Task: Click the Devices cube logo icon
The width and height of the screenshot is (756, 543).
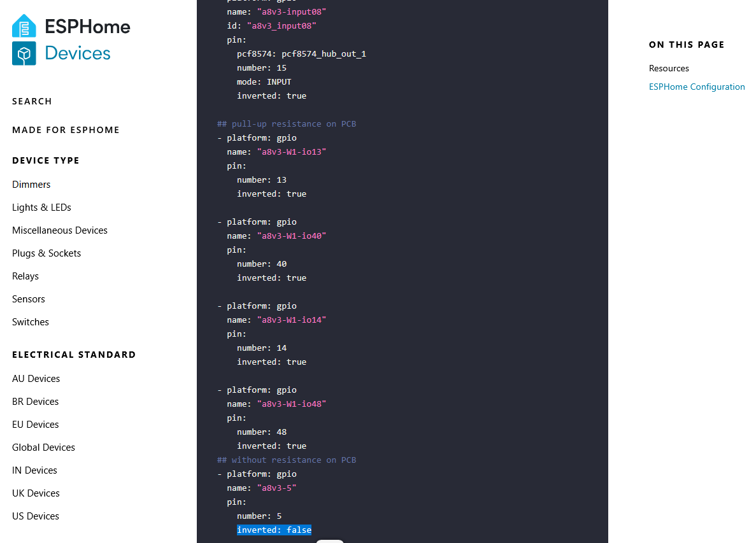Action: pyautogui.click(x=24, y=53)
